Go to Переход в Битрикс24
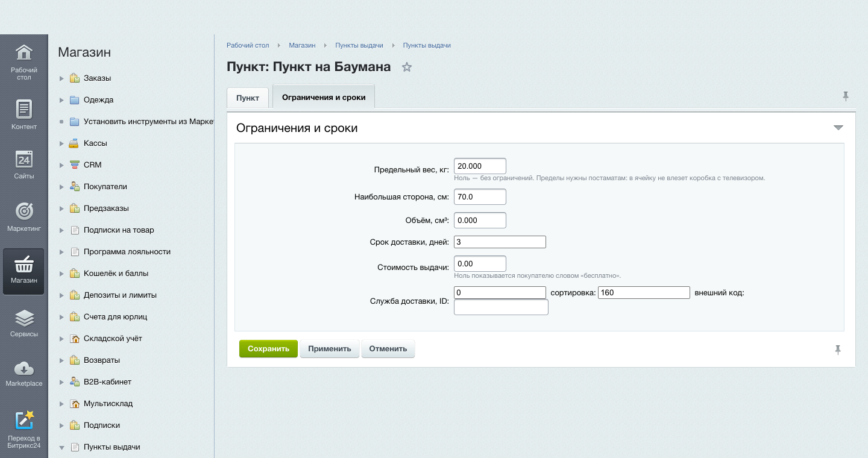Screen dimensions: 868x458 point(24,430)
